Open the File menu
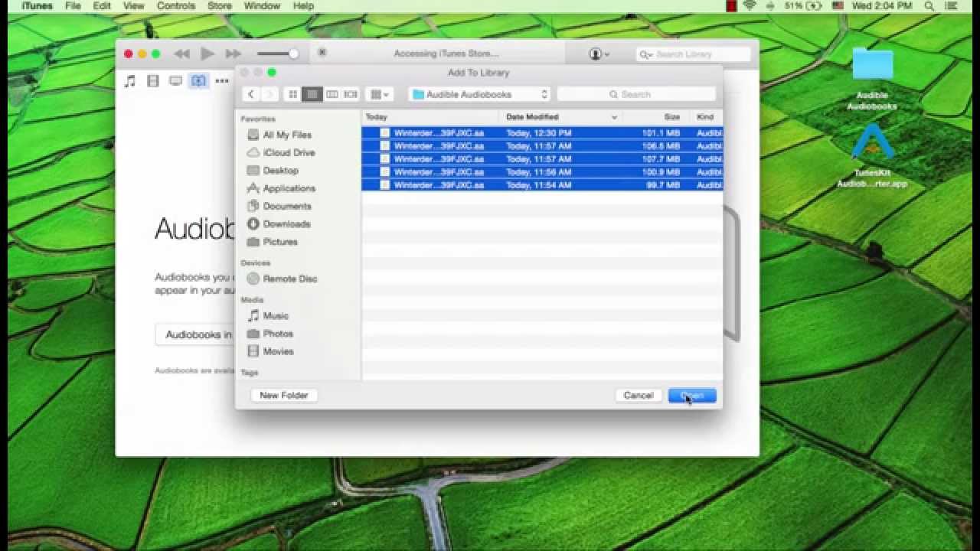 pos(73,6)
